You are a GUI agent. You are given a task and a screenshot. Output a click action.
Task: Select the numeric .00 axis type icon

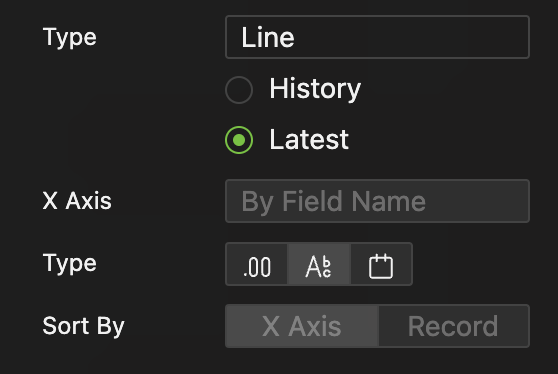(257, 264)
